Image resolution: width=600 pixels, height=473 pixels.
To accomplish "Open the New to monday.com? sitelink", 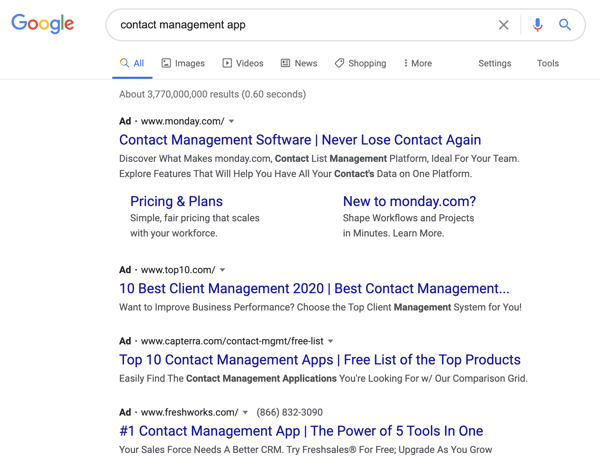I will [x=409, y=201].
